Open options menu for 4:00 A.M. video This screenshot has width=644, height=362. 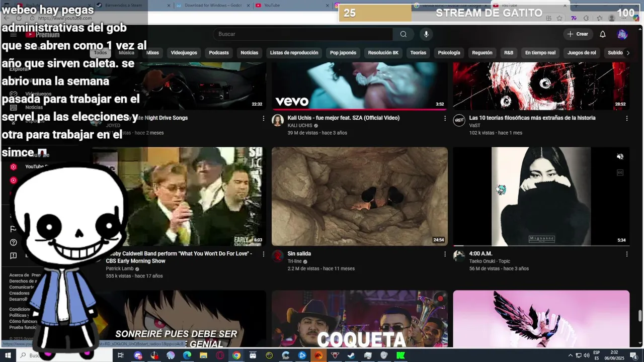click(627, 254)
